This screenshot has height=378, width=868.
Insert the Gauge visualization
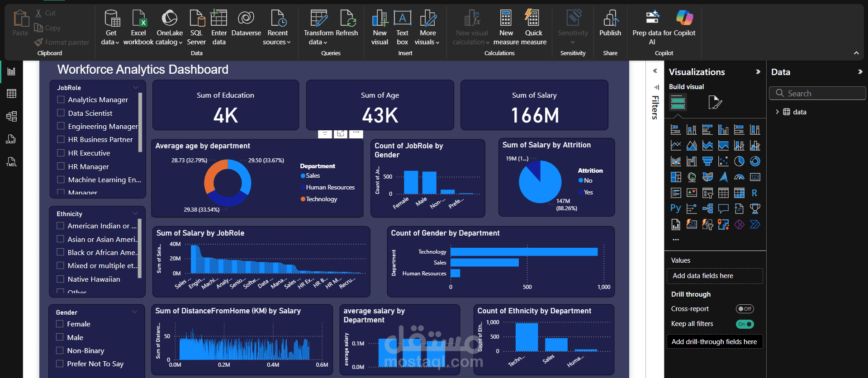pos(739,177)
